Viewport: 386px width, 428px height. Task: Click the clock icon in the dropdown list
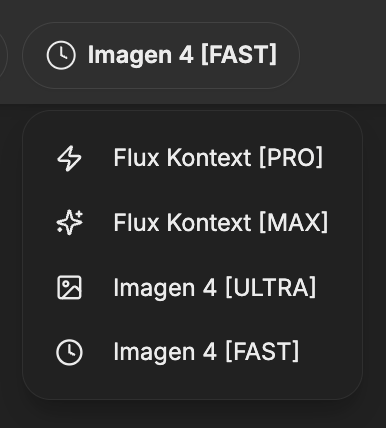pyautogui.click(x=69, y=352)
